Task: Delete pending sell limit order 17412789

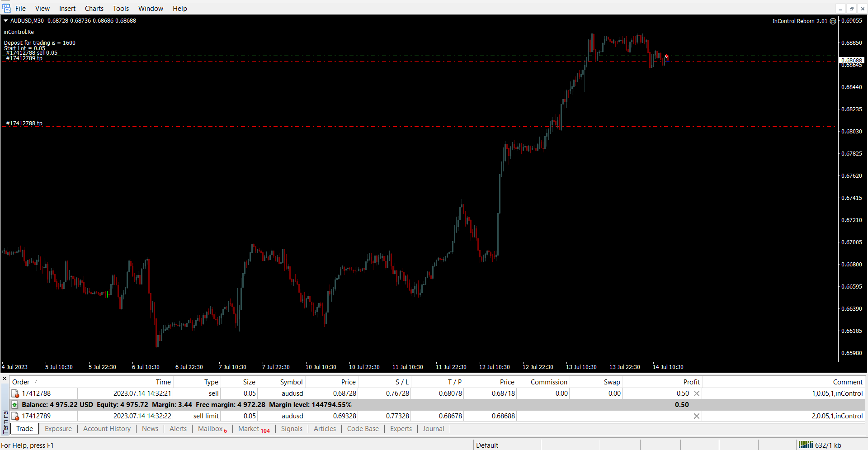Action: point(697,416)
